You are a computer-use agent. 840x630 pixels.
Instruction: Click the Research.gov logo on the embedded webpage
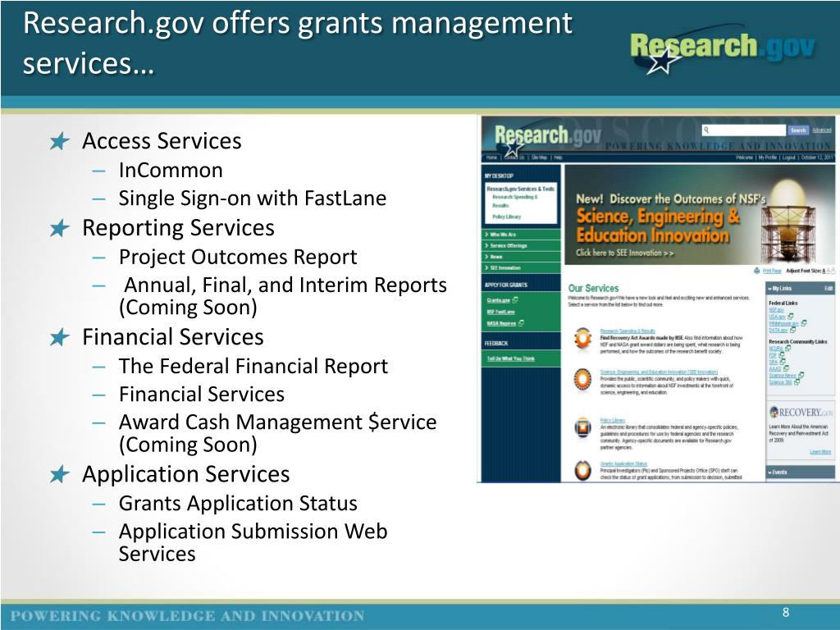pyautogui.click(x=547, y=138)
